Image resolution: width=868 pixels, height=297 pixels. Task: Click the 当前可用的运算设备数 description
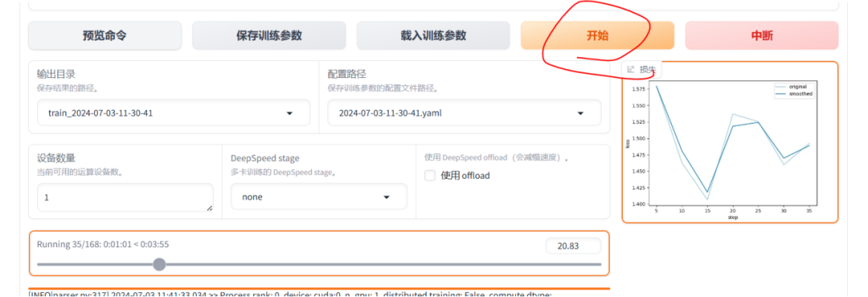80,171
